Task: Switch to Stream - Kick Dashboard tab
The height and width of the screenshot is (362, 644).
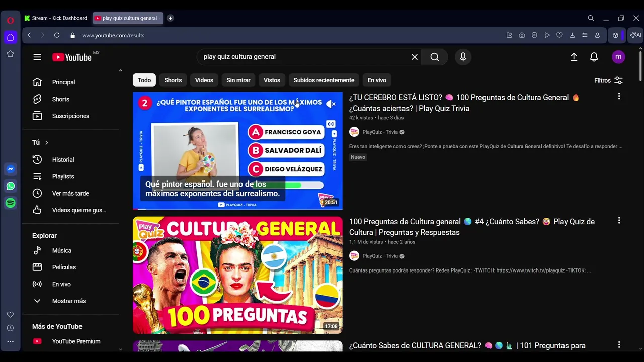Action: point(56,18)
